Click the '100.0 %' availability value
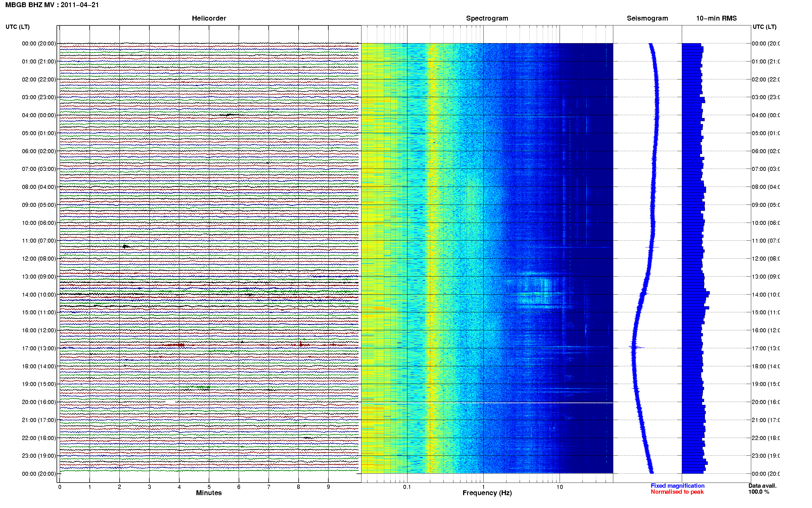Screen dimensions: 812x508 [x=758, y=492]
